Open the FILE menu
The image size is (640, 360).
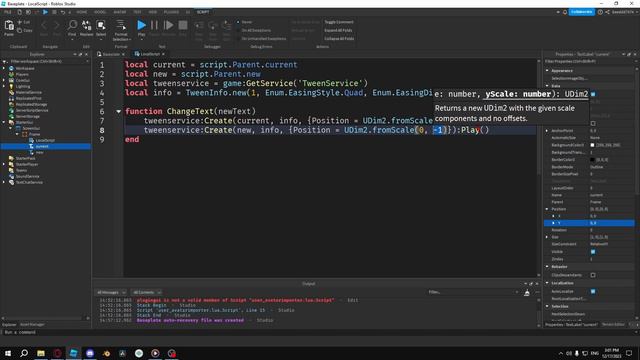coord(8,12)
